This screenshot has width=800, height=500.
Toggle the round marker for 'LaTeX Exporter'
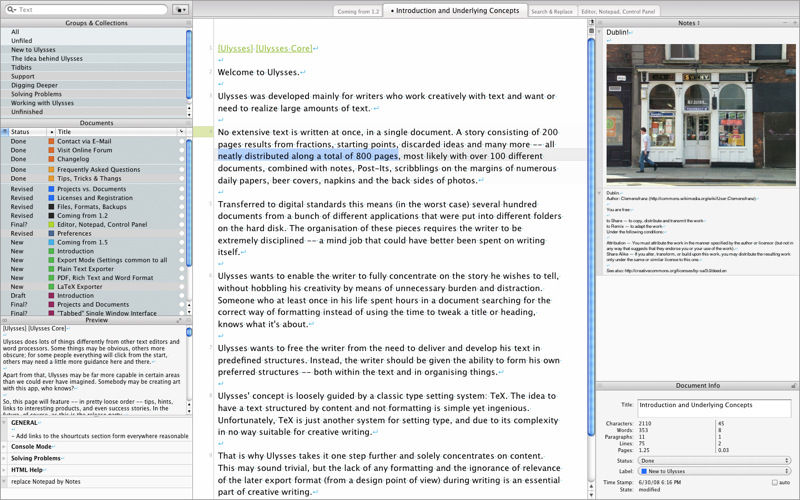(x=182, y=287)
